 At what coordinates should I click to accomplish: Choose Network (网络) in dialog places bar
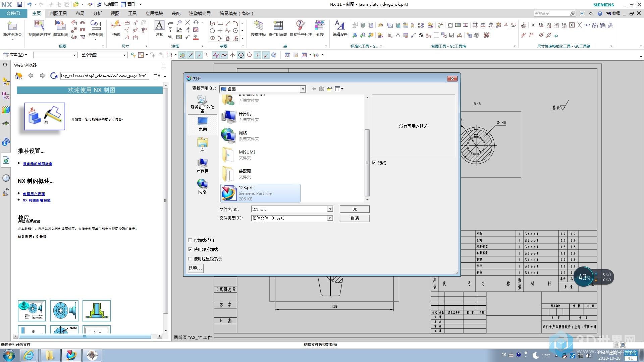click(202, 186)
